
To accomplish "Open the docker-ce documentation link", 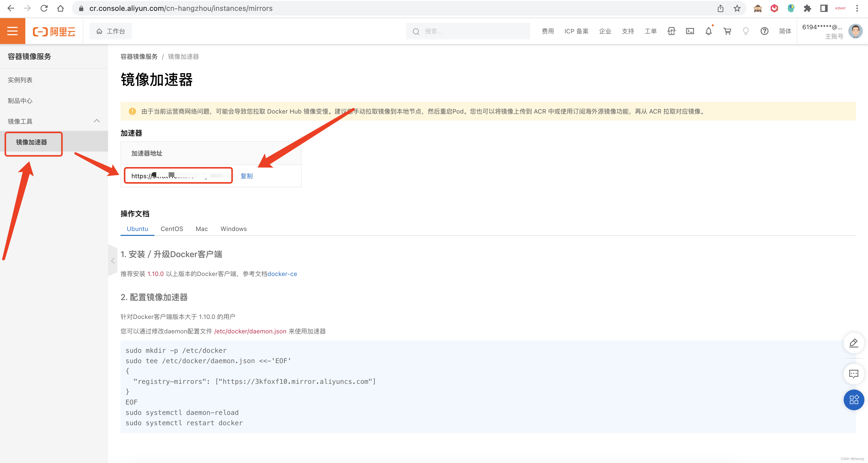I will [282, 274].
